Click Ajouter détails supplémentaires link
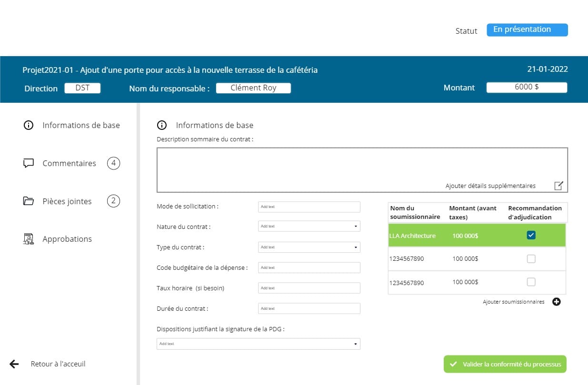Screen dimensions: 588x385 490,186
